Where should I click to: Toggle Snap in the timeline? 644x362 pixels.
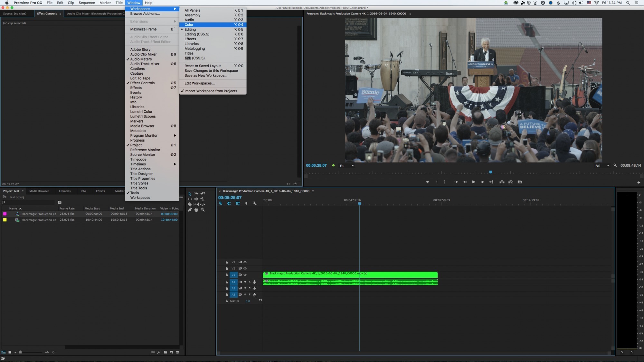tap(229, 203)
